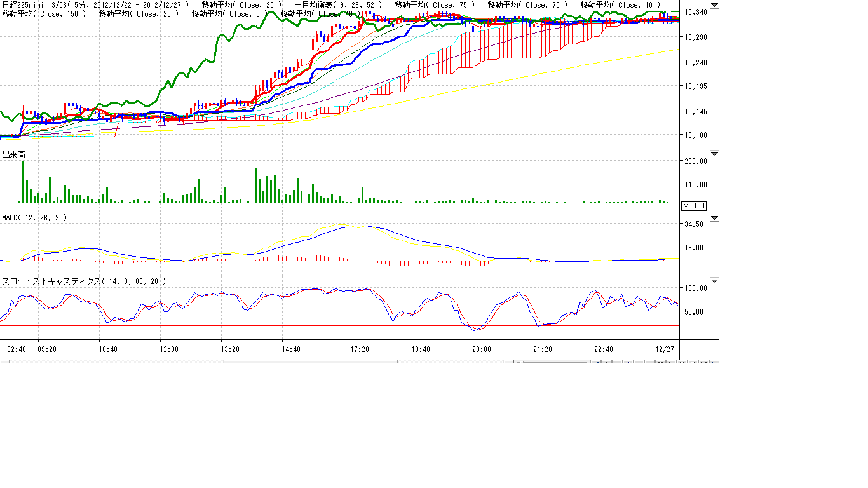
Task: Open the スロー・ストキャスティクス panel dropdown
Action: (714, 281)
